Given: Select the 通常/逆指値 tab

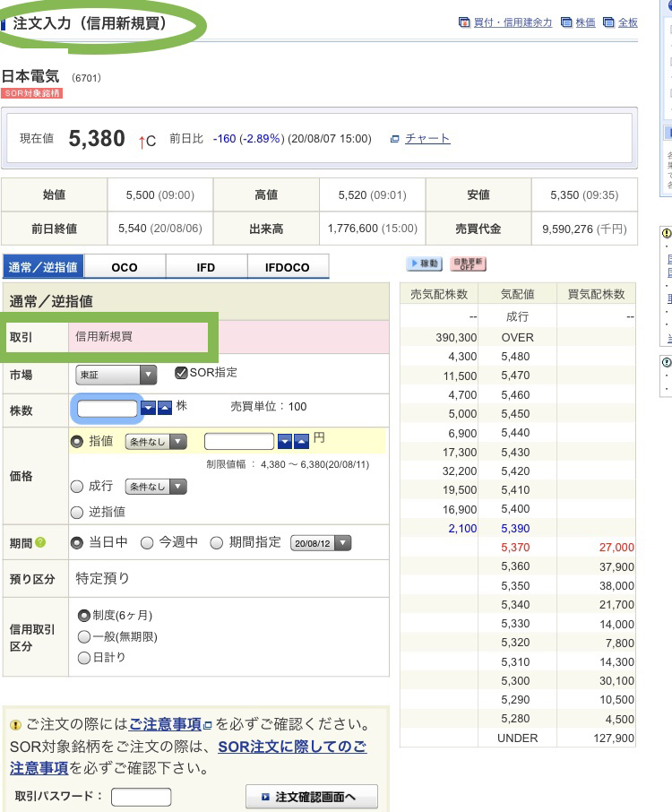Looking at the screenshot, I should (43, 267).
